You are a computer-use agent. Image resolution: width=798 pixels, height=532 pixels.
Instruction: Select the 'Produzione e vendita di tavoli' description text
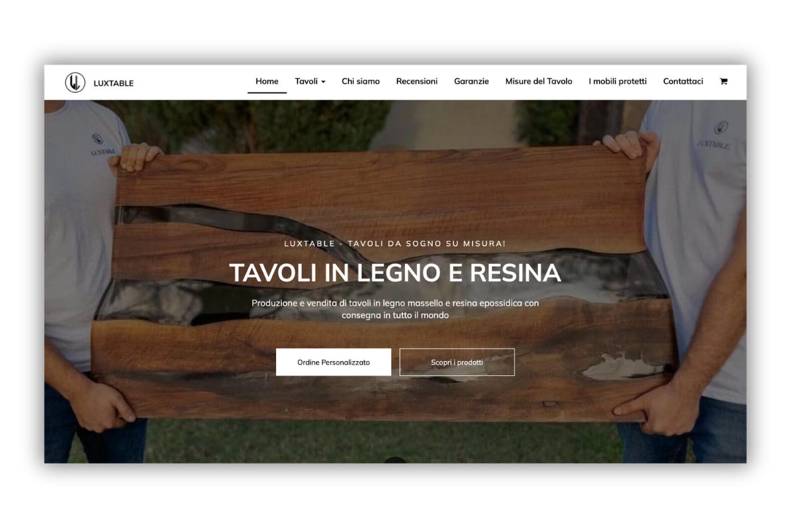click(395, 309)
